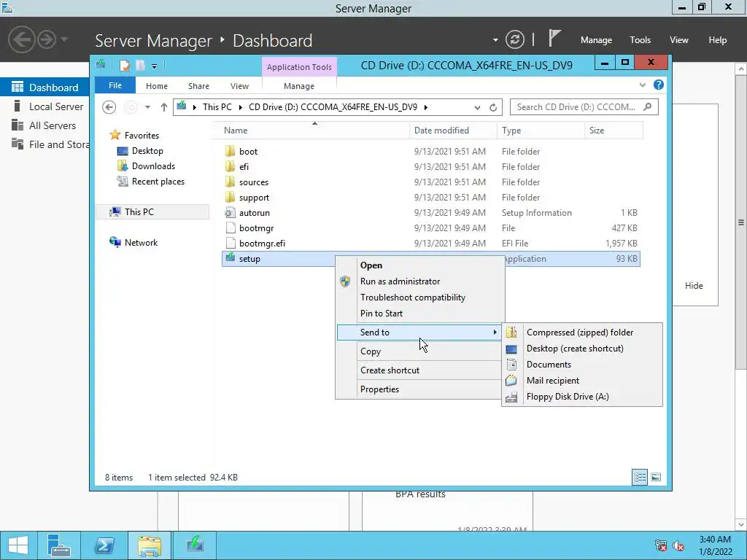This screenshot has width=747, height=560.
Task: Click Server Manager back navigation arrow
Action: click(x=22, y=39)
